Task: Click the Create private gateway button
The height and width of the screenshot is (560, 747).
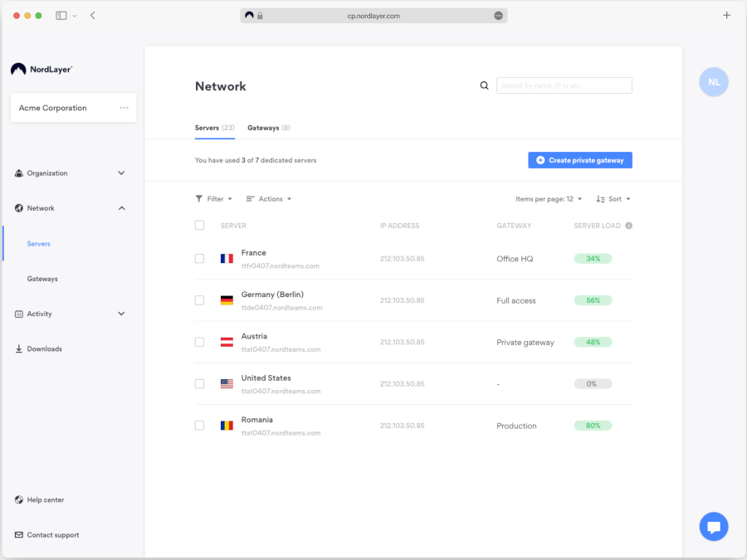Action: tap(579, 159)
